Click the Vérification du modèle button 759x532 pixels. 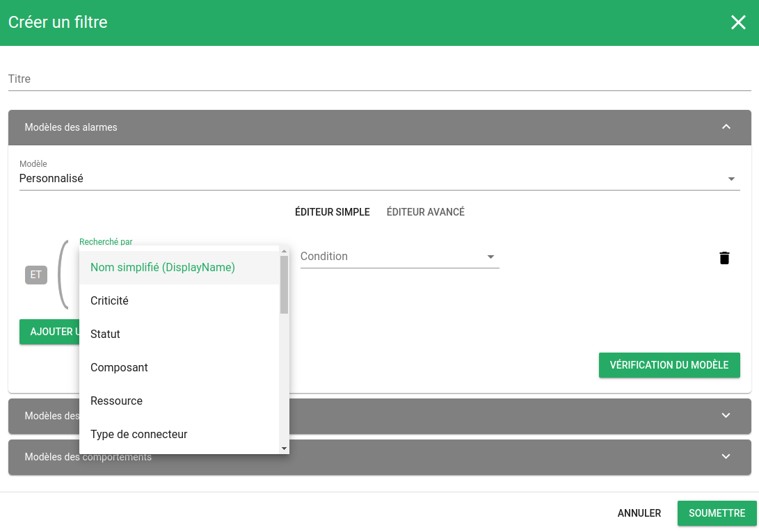(669, 365)
